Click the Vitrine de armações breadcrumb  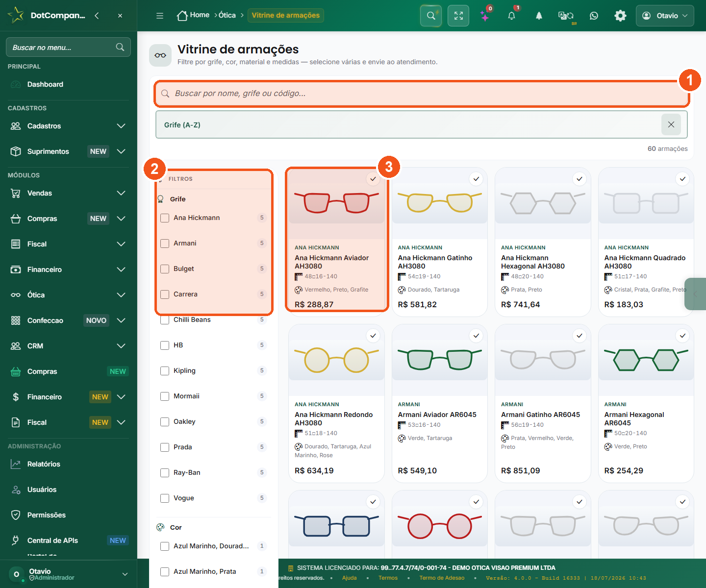pyautogui.click(x=286, y=15)
